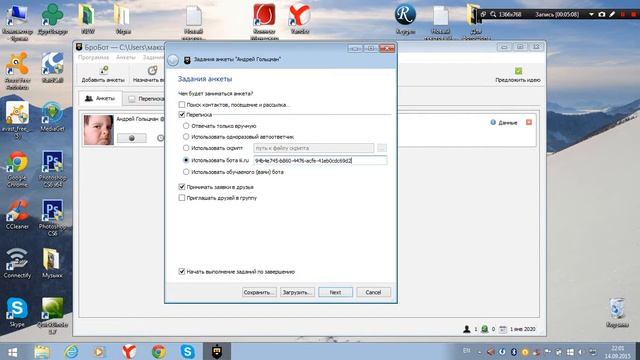640x360 pixels.
Task: Click the round button under profile name
Action: pyautogui.click(x=131, y=138)
